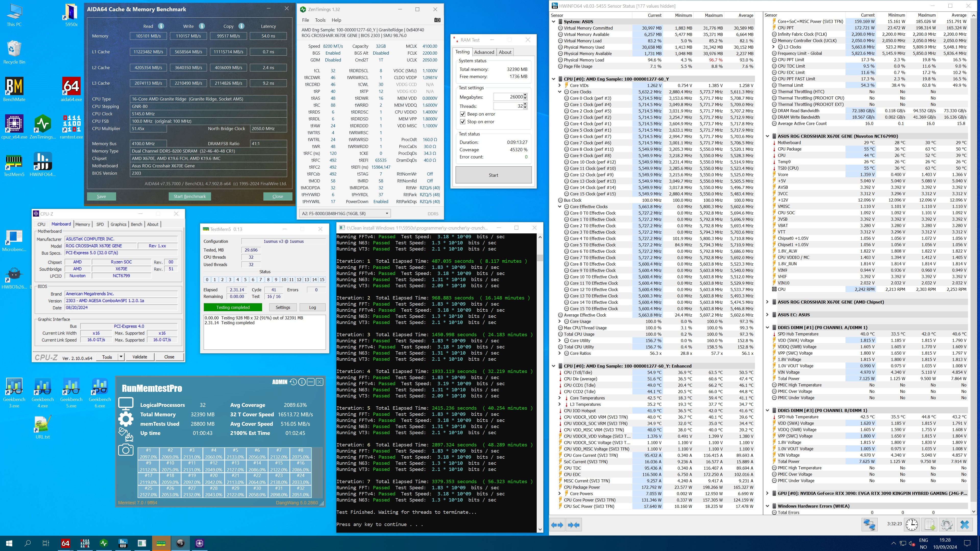Image resolution: width=980 pixels, height=551 pixels.
Task: Open the This PC desktop icon
Action: [14, 15]
